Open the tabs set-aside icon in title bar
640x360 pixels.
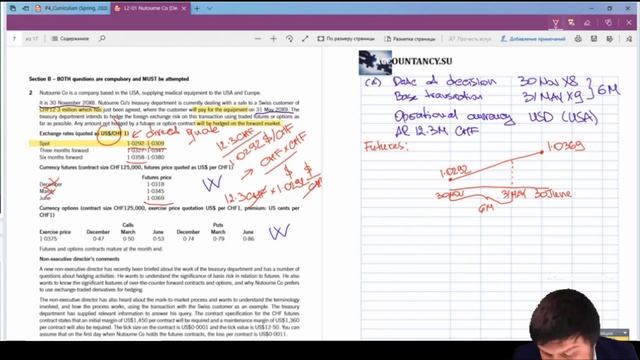(x=13, y=8)
